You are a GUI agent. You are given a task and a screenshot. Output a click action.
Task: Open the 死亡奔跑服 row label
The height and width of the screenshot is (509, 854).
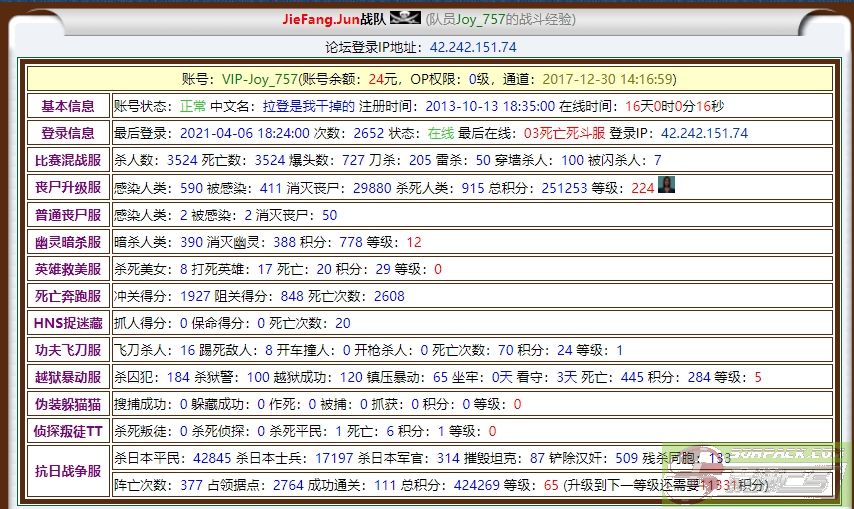coord(68,296)
